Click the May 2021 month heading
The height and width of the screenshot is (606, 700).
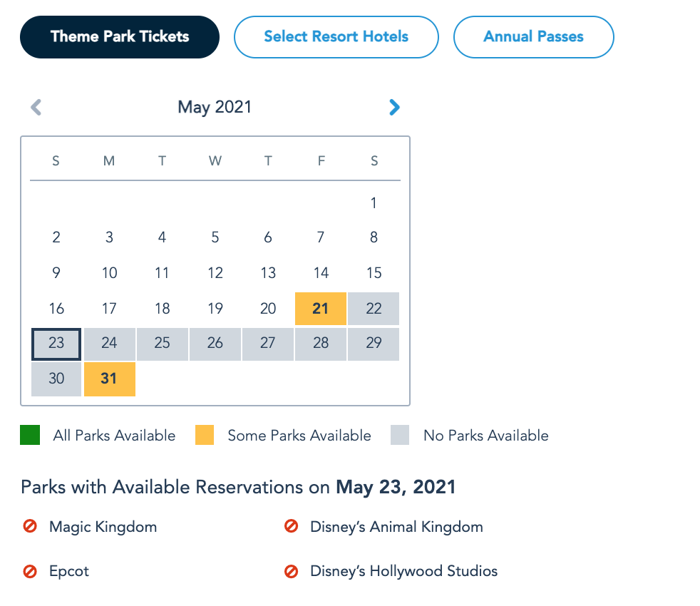pyautogui.click(x=215, y=108)
